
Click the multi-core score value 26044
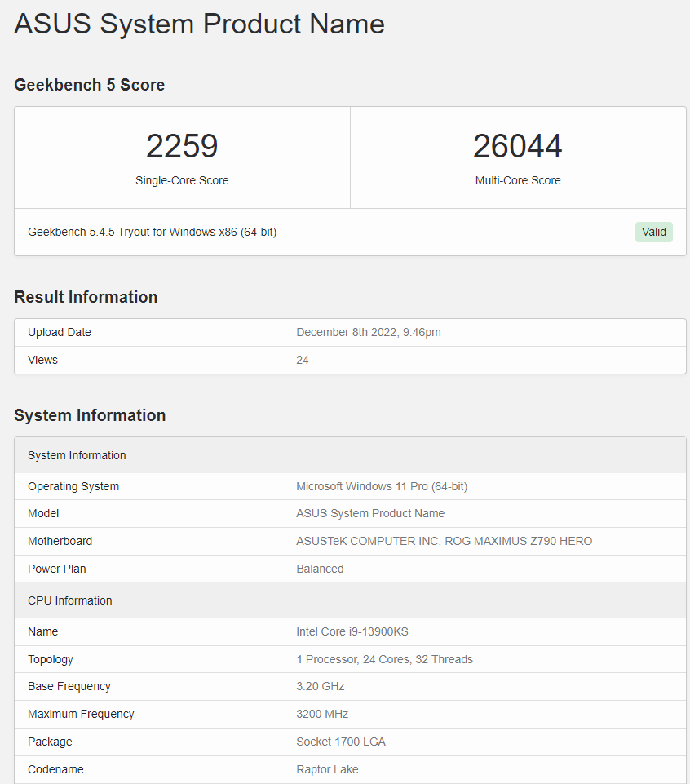[x=518, y=146]
